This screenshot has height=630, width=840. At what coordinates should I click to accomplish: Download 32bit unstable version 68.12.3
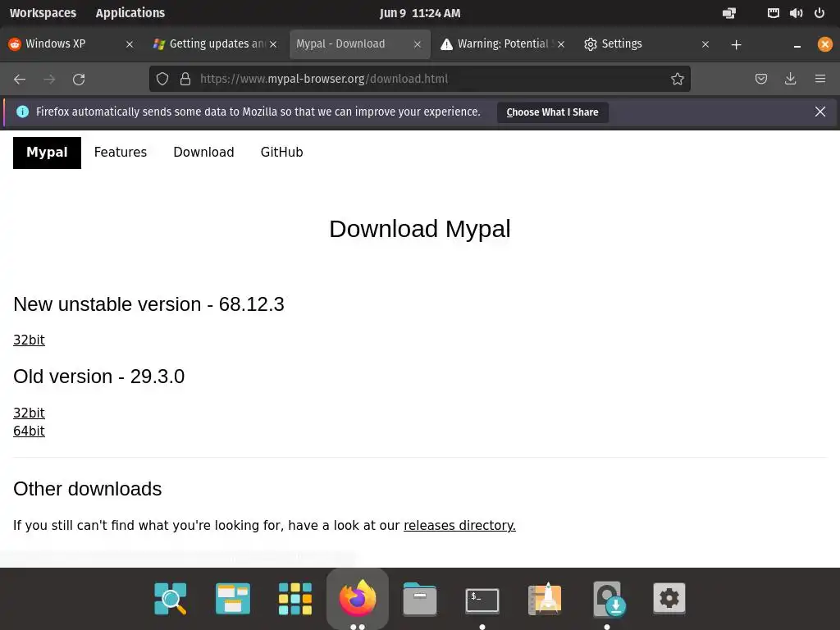pos(29,340)
